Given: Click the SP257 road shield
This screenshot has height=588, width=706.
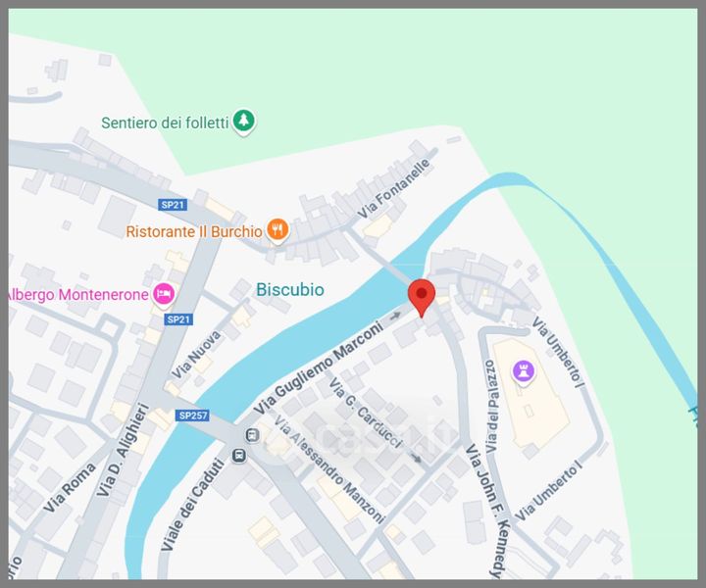Looking at the screenshot, I should [192, 416].
